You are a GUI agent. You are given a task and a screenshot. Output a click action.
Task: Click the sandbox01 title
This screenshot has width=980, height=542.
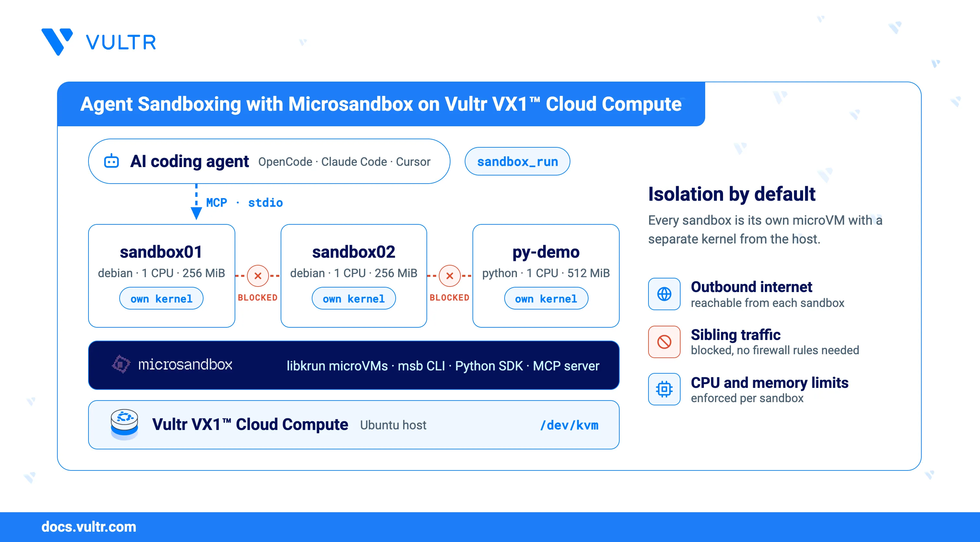(x=161, y=252)
